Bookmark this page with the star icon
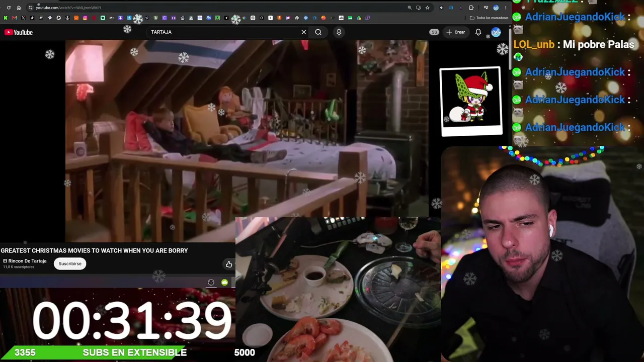 pyautogui.click(x=427, y=8)
